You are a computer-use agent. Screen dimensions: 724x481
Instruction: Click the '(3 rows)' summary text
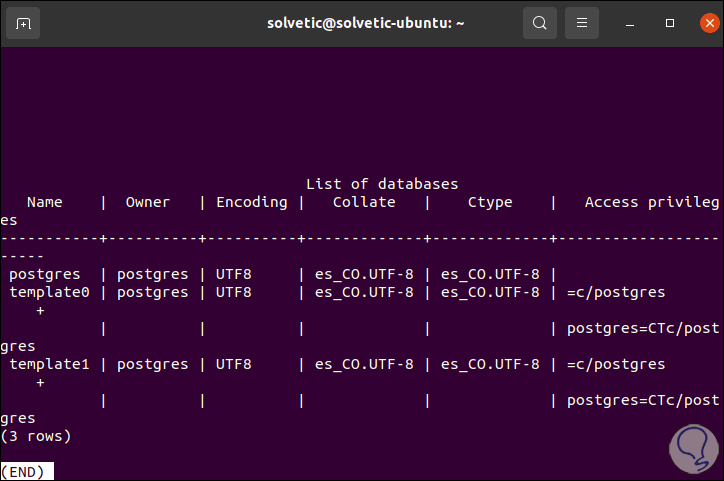click(x=36, y=436)
